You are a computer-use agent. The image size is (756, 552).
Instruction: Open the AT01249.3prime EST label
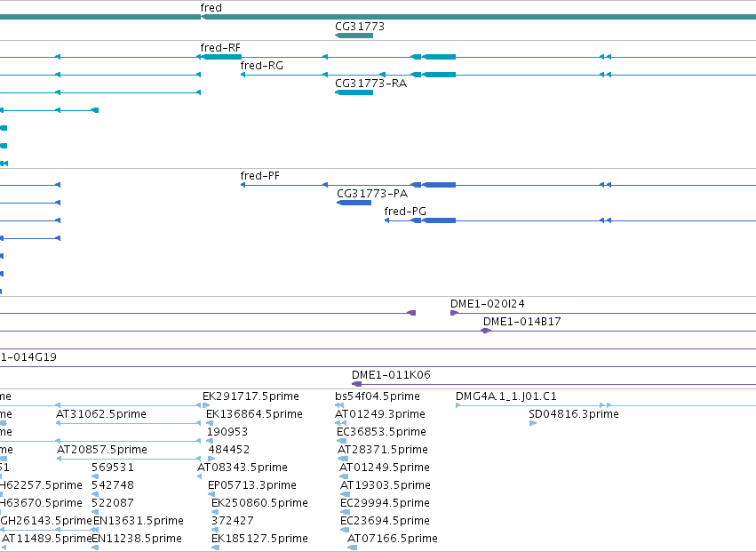pos(380,414)
